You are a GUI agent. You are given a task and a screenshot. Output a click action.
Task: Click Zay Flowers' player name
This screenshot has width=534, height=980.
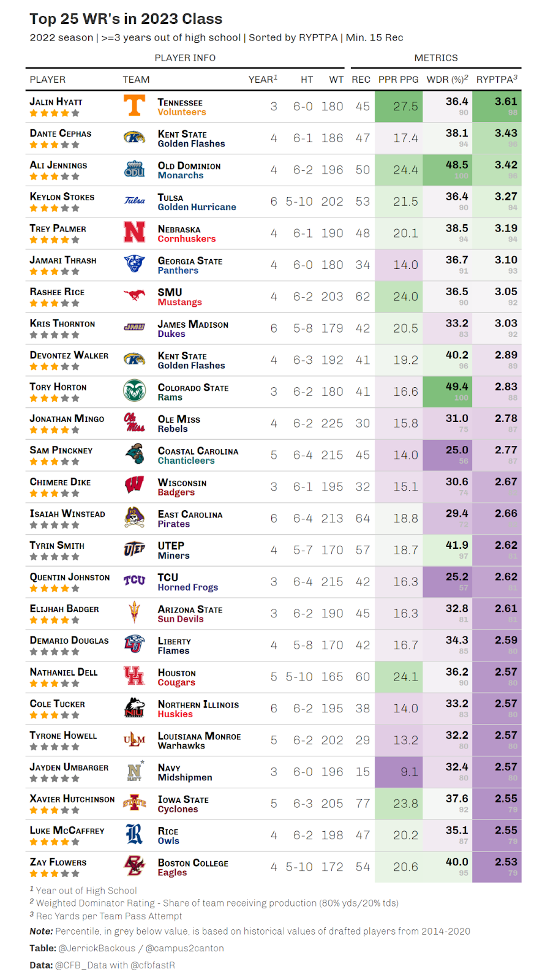click(58, 862)
